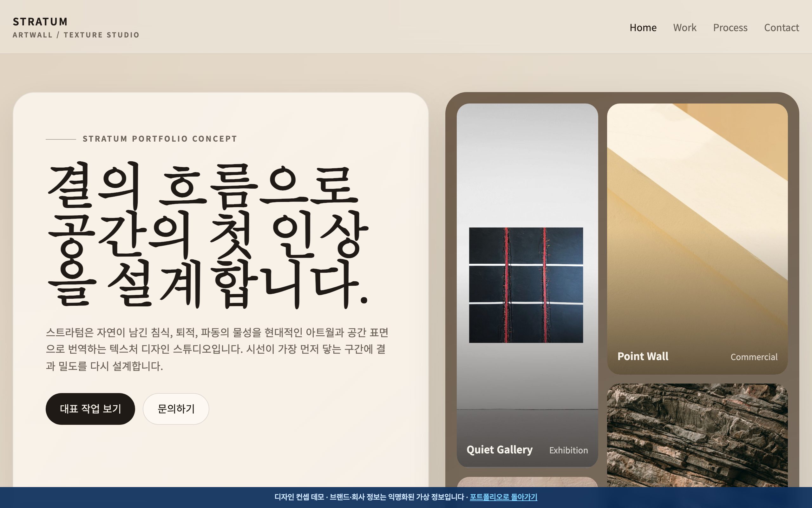This screenshot has height=508, width=812.
Task: Open the Point Wall project card
Action: [697, 239]
